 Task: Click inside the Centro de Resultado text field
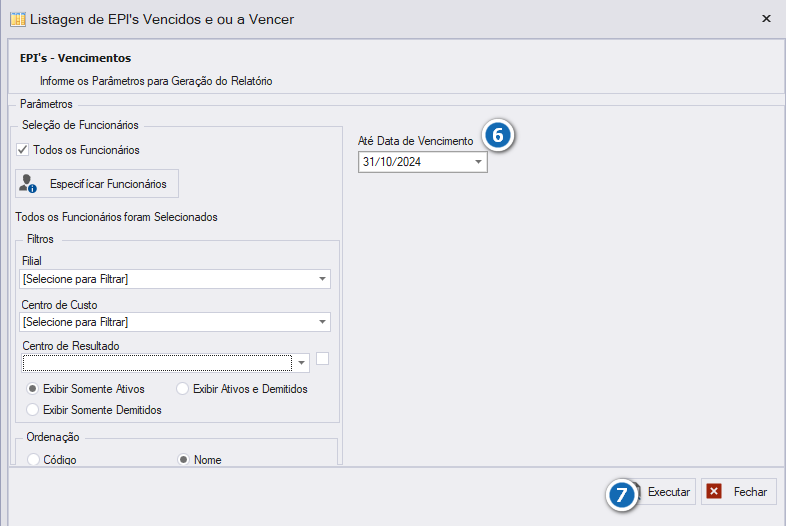point(157,363)
